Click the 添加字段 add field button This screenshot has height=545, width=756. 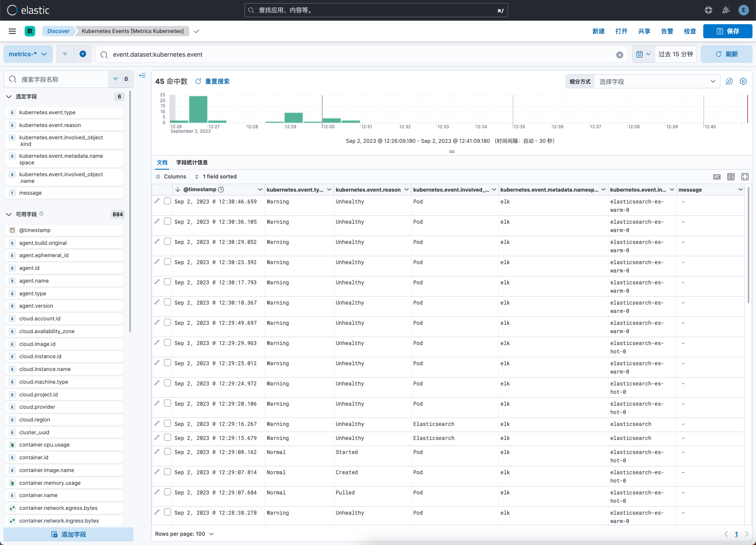point(69,534)
